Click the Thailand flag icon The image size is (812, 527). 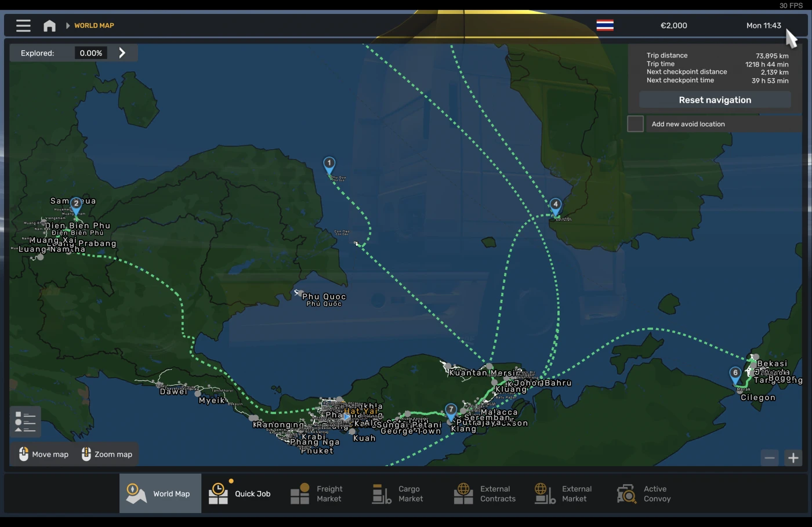click(x=605, y=26)
